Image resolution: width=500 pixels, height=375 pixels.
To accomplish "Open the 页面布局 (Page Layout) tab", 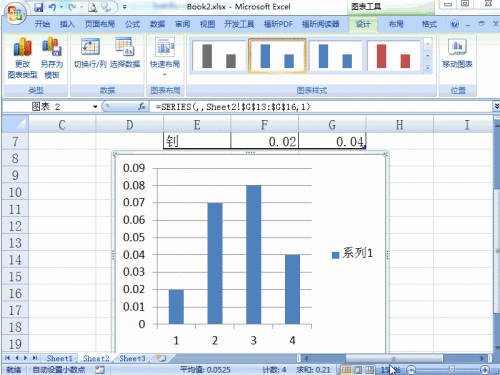I will (x=100, y=24).
